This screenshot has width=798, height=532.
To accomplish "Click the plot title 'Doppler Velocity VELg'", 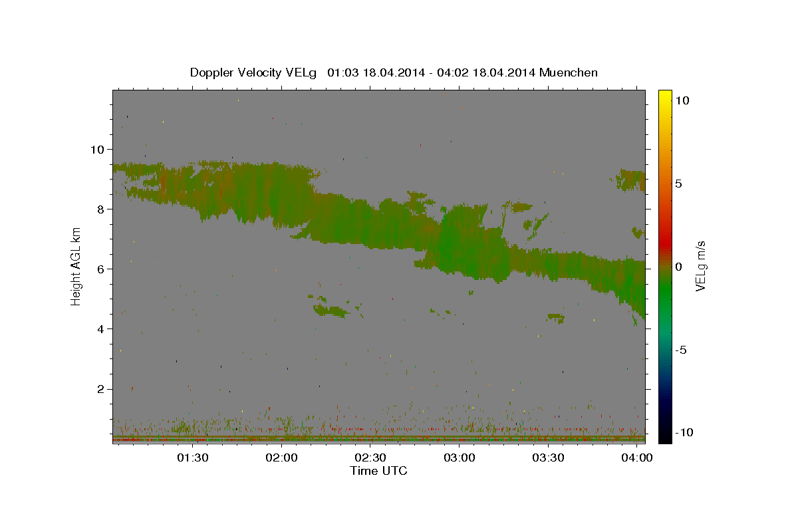I will click(252, 72).
